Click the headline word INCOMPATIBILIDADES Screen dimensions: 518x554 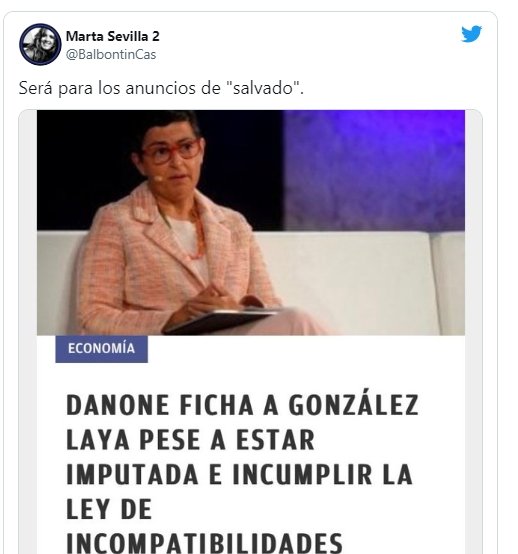[204, 543]
